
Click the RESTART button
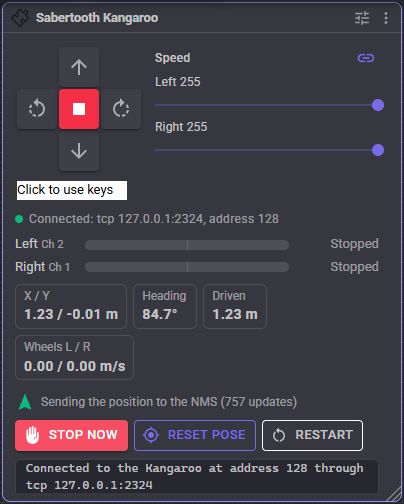[312, 435]
